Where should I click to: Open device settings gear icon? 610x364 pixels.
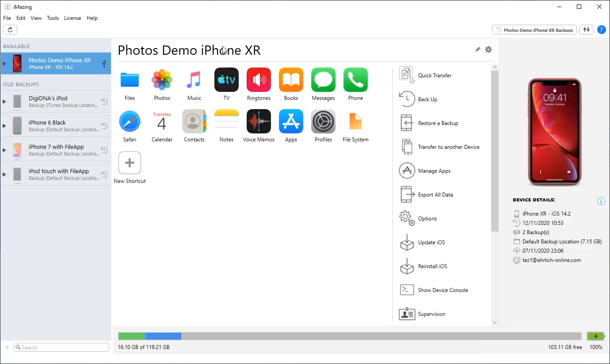[488, 49]
